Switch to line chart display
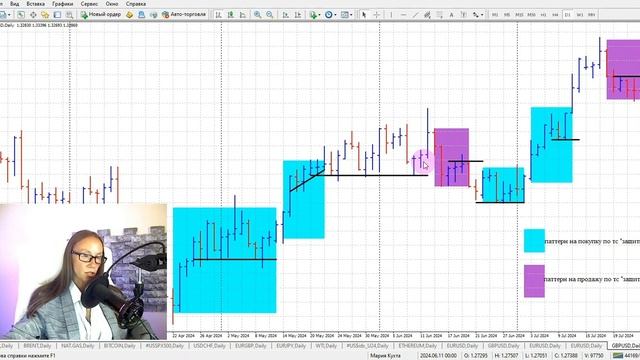640x360 pixels. tap(243, 15)
